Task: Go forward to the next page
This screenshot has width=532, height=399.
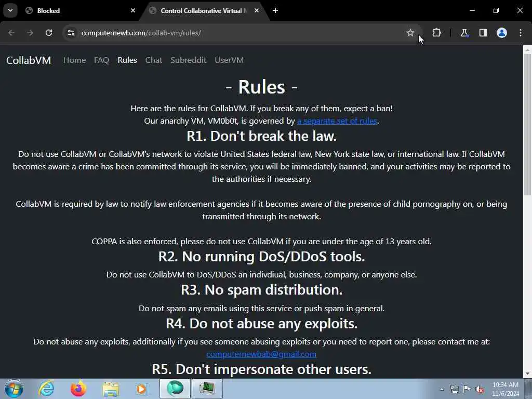Action: (30, 33)
